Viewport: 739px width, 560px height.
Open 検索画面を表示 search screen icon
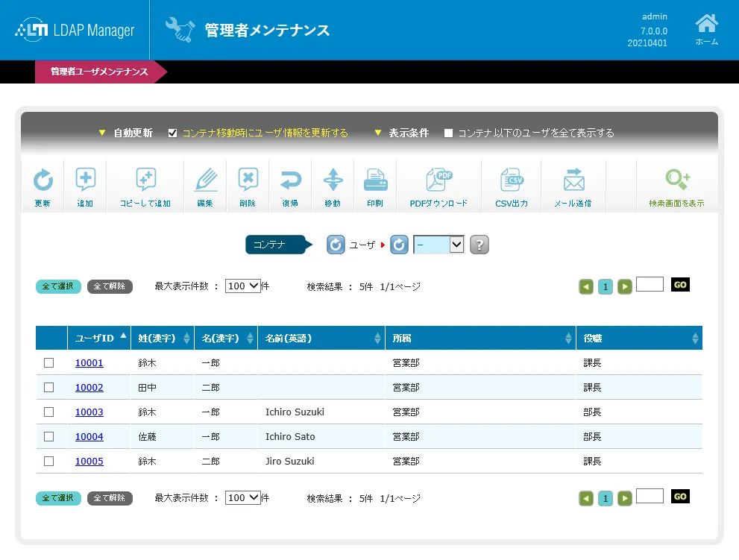pos(677,179)
